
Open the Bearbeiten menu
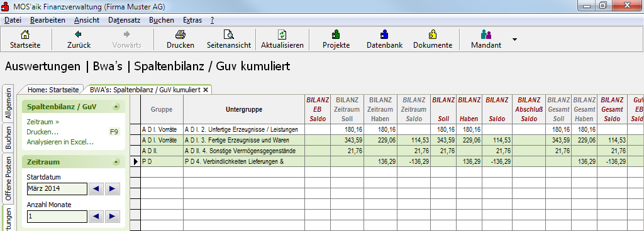[x=48, y=20]
